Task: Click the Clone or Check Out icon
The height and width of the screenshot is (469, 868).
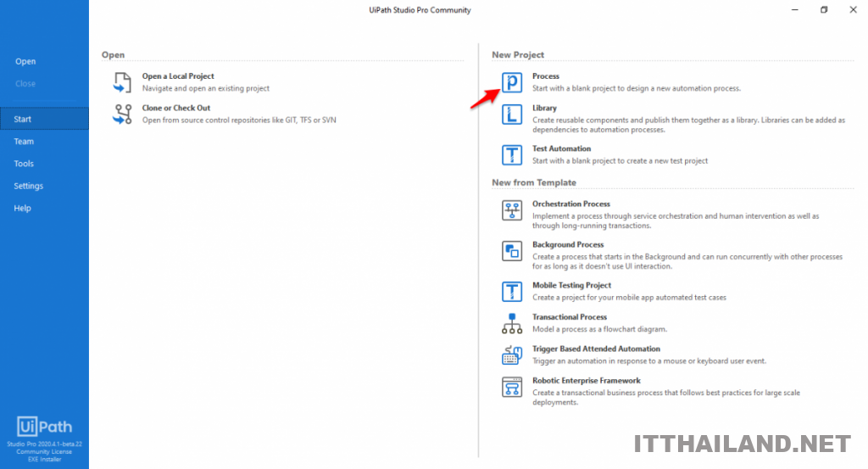Action: click(x=122, y=114)
